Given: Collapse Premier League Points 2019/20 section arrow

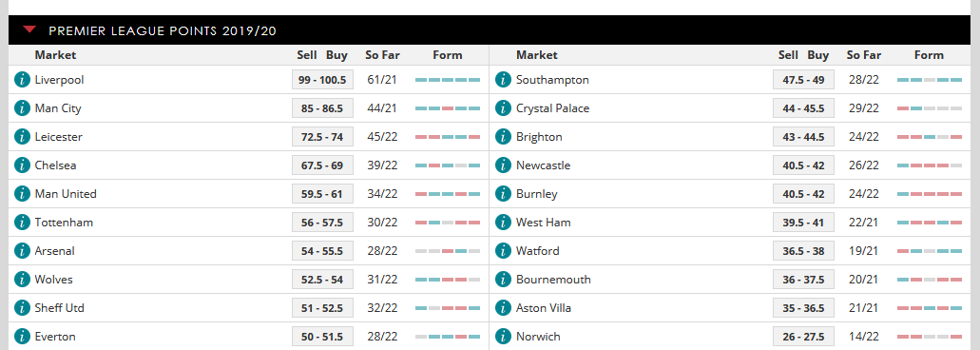Looking at the screenshot, I should [x=29, y=29].
